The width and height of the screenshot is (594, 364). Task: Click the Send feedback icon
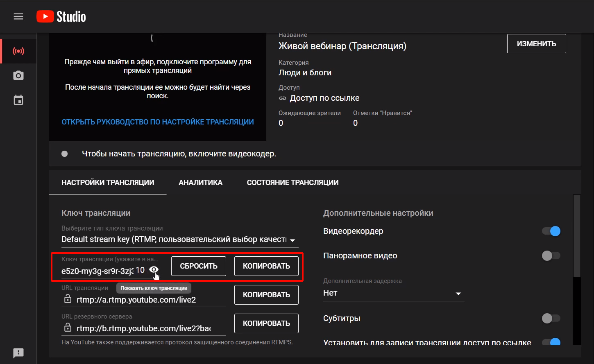click(18, 353)
